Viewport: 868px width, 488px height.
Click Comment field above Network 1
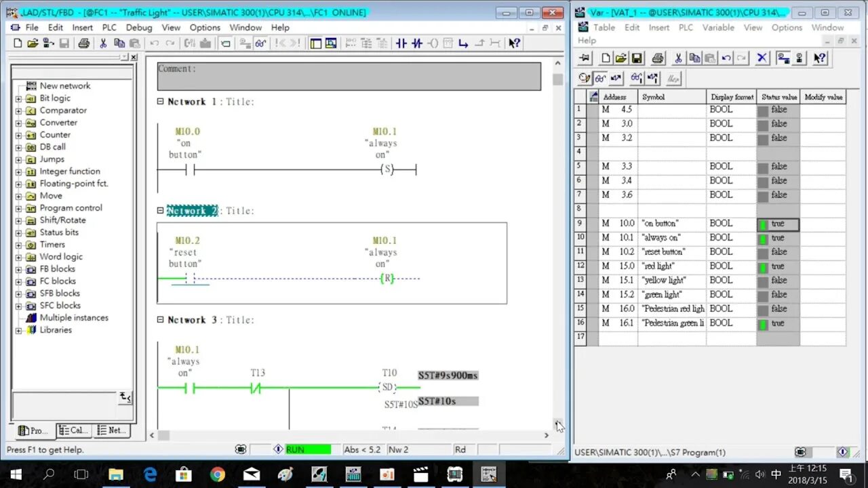(349, 77)
